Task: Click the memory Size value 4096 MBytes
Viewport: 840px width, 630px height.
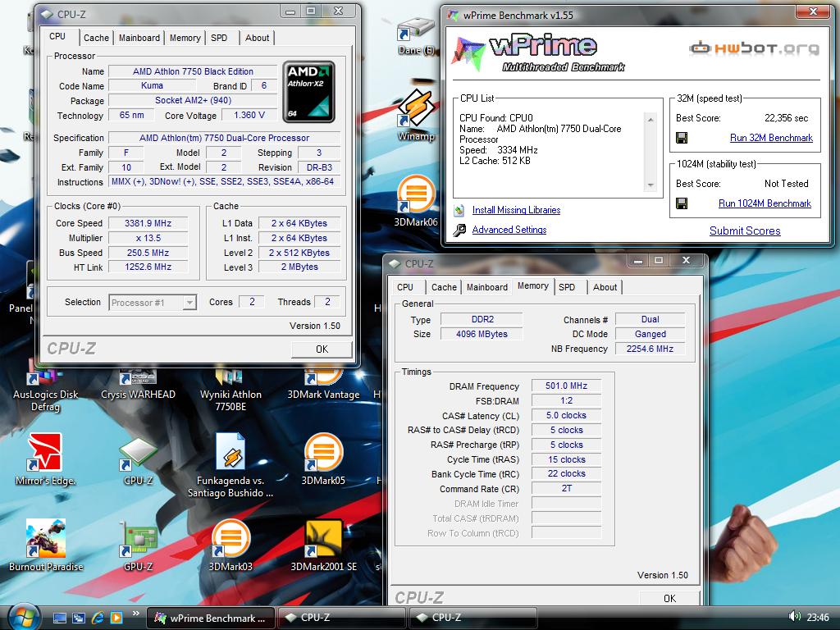Action: [482, 334]
